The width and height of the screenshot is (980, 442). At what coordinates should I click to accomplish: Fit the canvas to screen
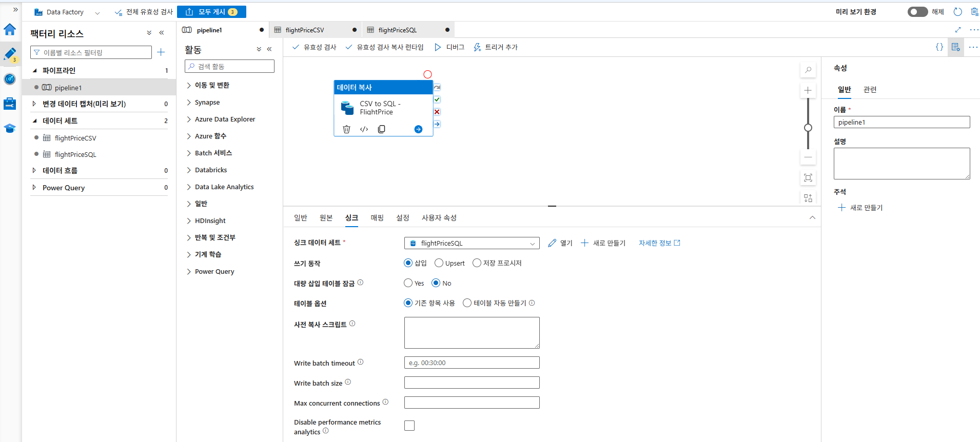(808, 178)
